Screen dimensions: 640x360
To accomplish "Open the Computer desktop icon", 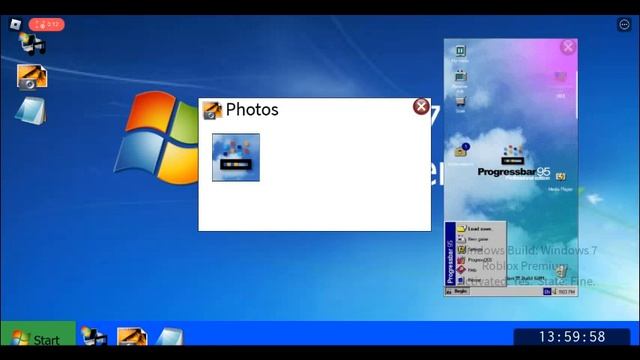I will pos(32,44).
